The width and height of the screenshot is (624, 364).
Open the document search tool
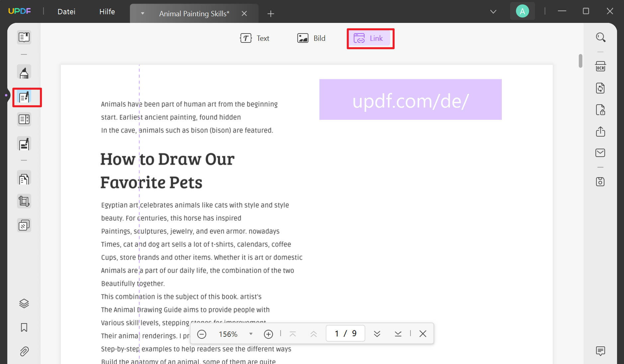600,37
